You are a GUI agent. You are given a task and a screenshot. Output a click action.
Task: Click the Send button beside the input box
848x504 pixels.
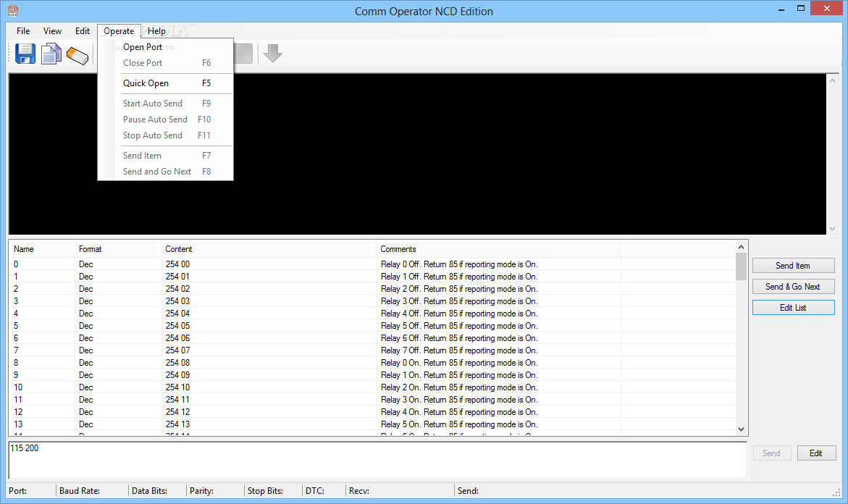click(x=772, y=453)
